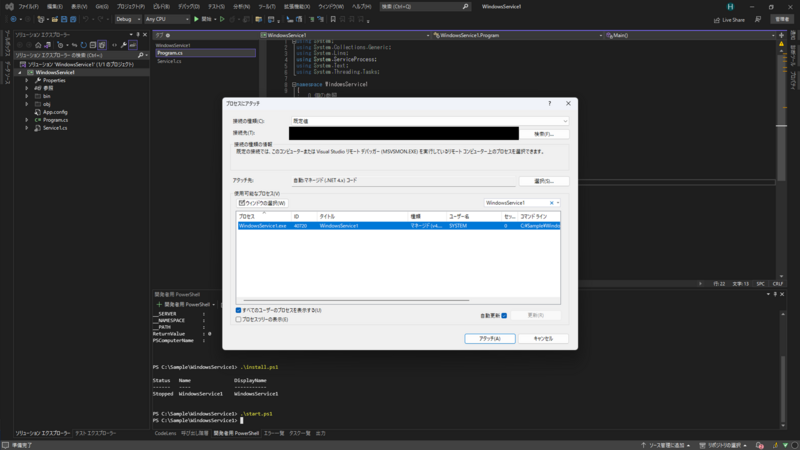This screenshot has height=450, width=800.
Task: Click the Visual Studio search box
Action: point(424,7)
